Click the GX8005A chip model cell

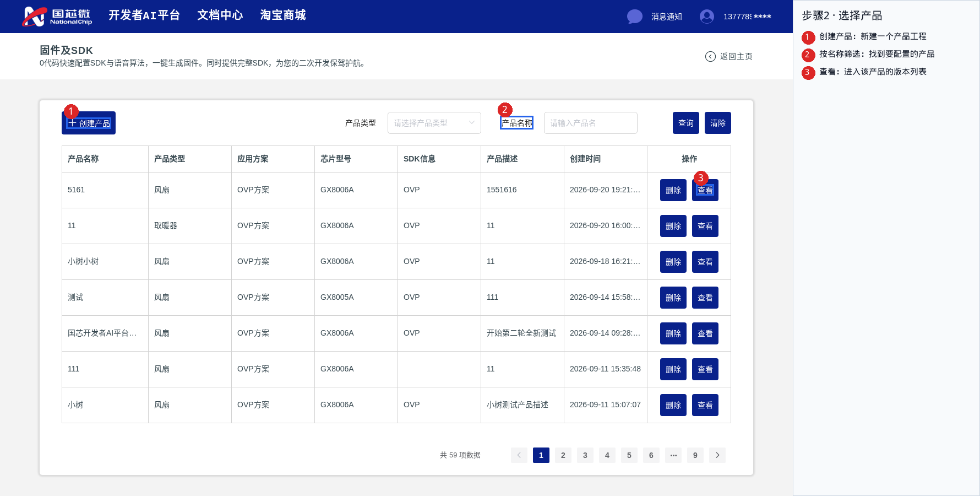(x=356, y=298)
